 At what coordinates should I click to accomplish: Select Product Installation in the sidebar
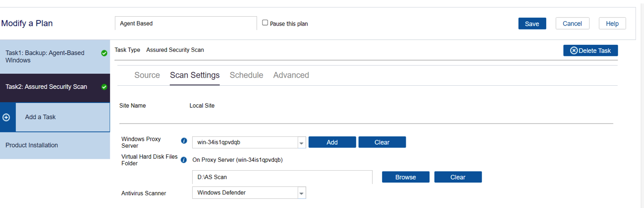pos(55,146)
